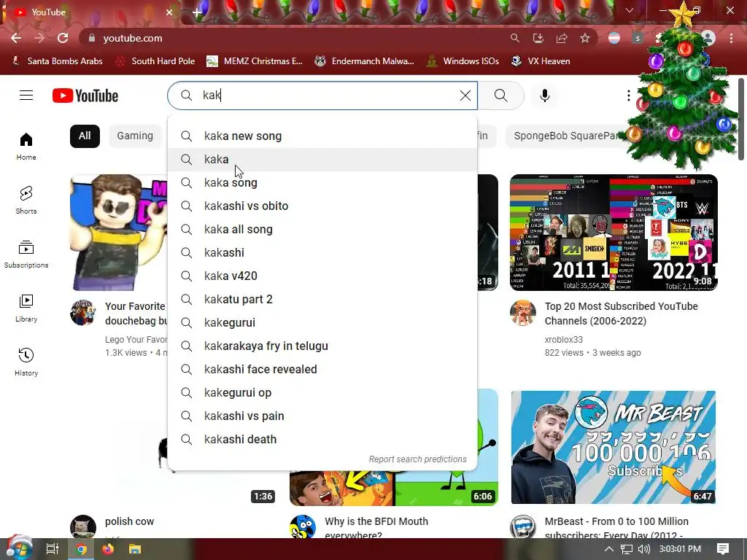Select the All filter chip
This screenshot has height=560, width=747.
coord(85,136)
